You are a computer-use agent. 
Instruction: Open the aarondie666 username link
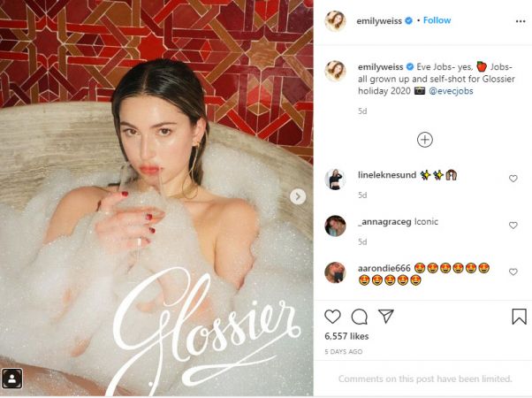click(384, 268)
